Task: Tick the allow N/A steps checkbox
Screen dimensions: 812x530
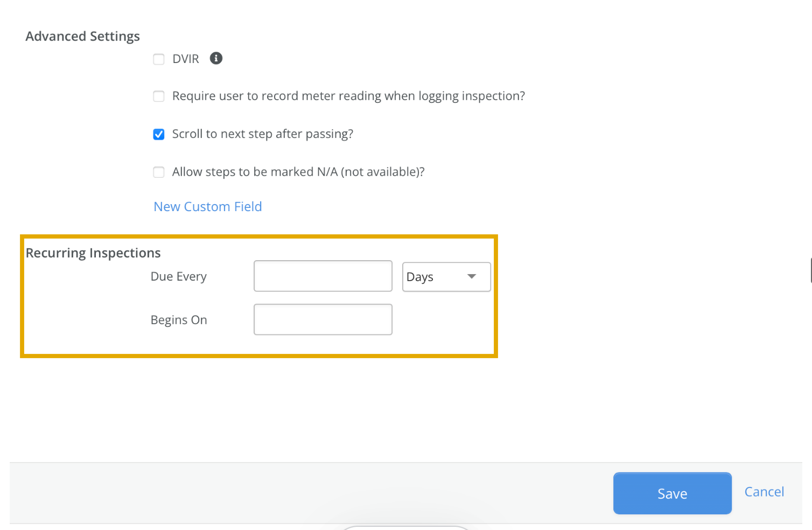Action: click(159, 172)
